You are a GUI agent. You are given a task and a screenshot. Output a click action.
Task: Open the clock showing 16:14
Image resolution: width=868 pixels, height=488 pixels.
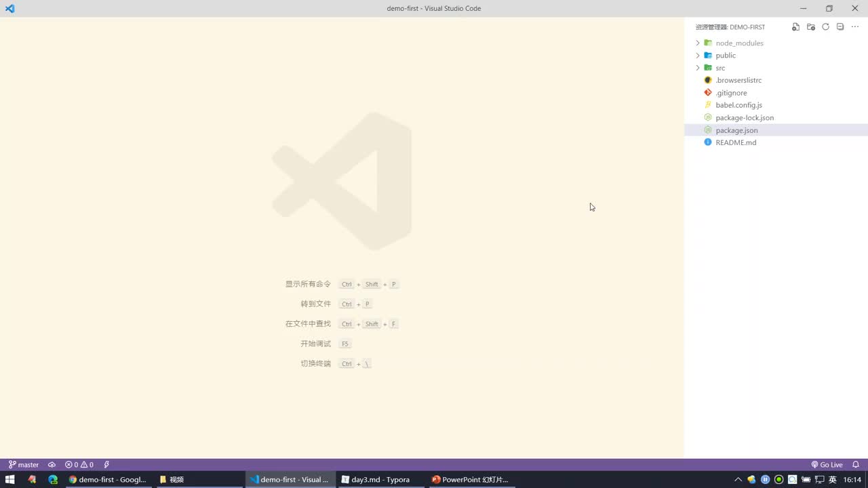coord(852,479)
